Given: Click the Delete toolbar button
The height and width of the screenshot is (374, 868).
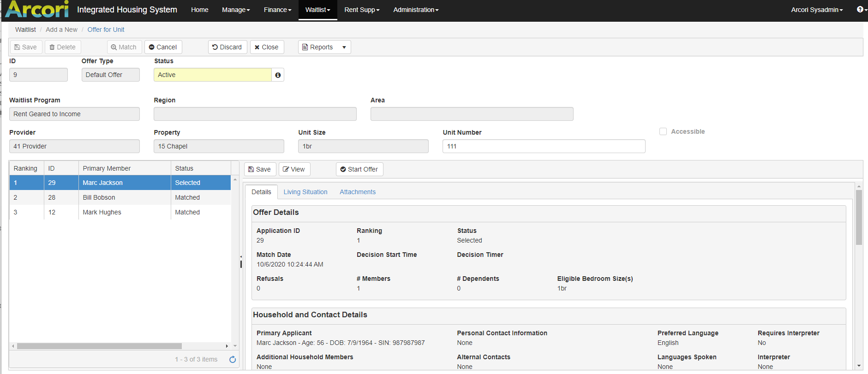Looking at the screenshot, I should point(63,47).
